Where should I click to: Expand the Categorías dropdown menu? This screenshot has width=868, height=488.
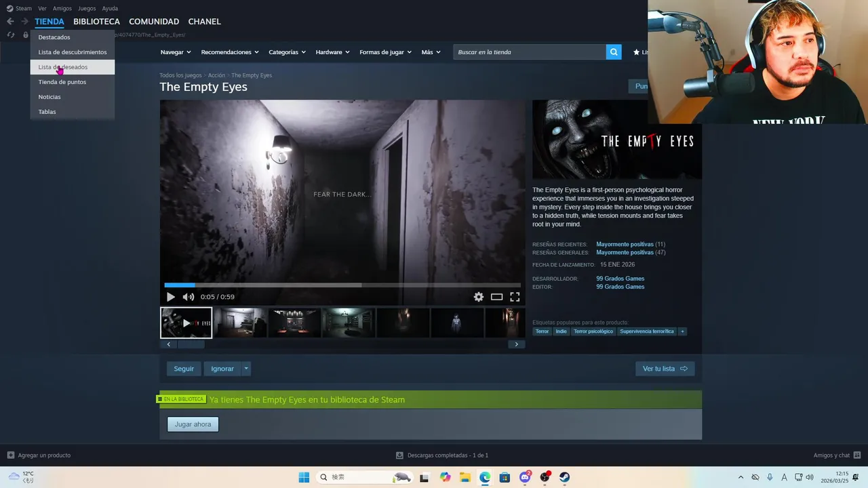coord(287,52)
